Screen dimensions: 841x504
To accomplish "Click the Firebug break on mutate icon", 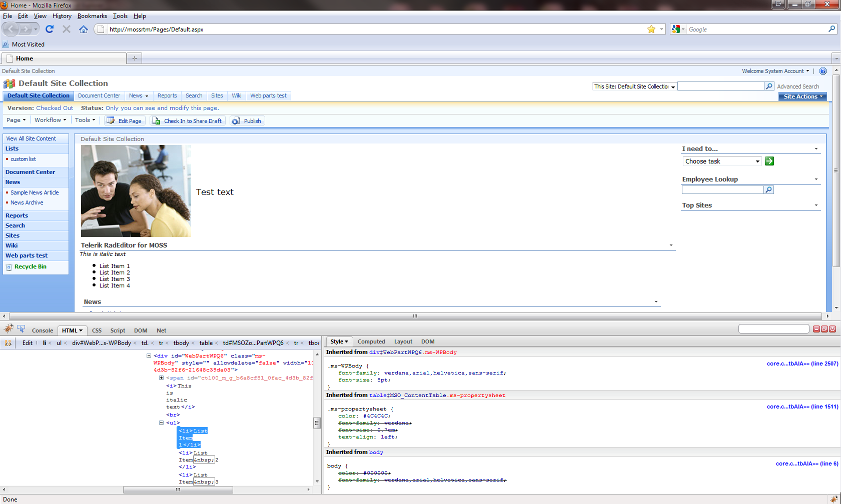I will pyautogui.click(x=8, y=343).
